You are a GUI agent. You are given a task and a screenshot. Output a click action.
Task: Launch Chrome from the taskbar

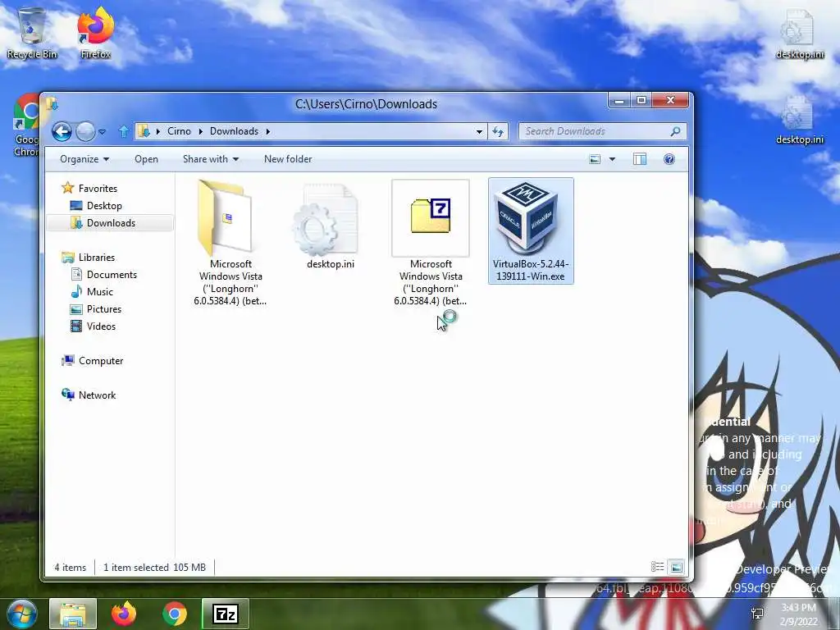click(x=174, y=614)
